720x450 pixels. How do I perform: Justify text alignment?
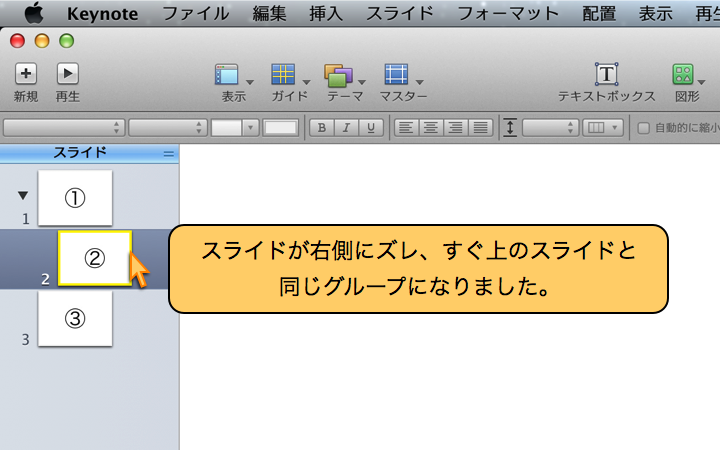(x=480, y=128)
